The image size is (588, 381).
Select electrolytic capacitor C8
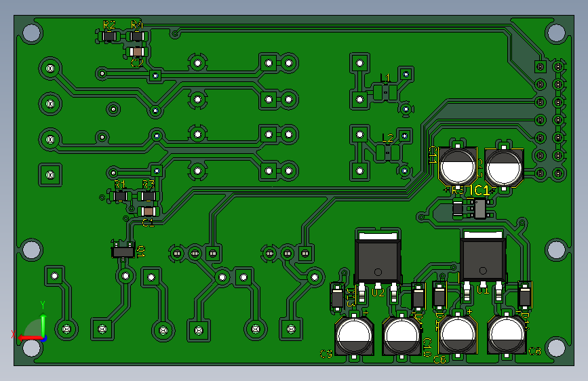(x=507, y=334)
